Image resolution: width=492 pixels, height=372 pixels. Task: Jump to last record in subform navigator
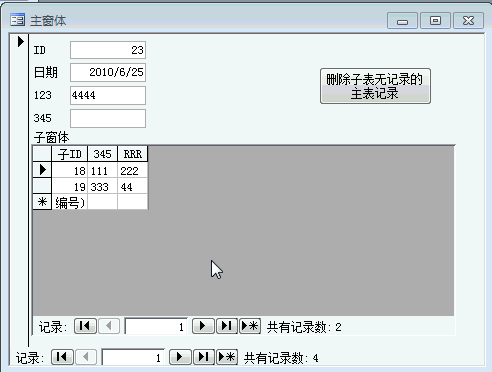pos(227,326)
